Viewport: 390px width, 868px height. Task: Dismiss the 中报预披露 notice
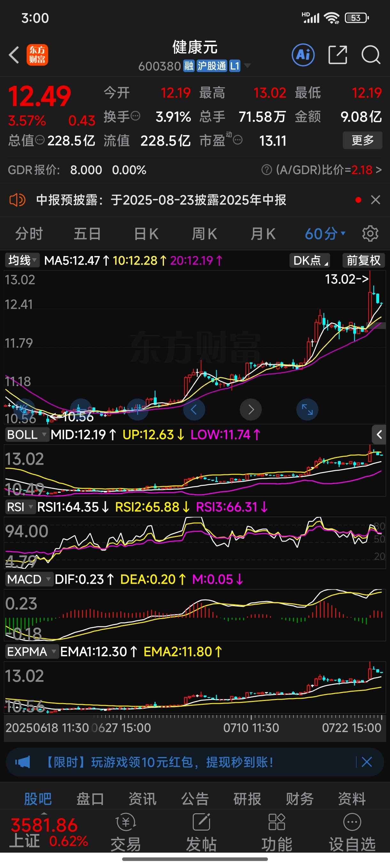pyautogui.click(x=376, y=200)
